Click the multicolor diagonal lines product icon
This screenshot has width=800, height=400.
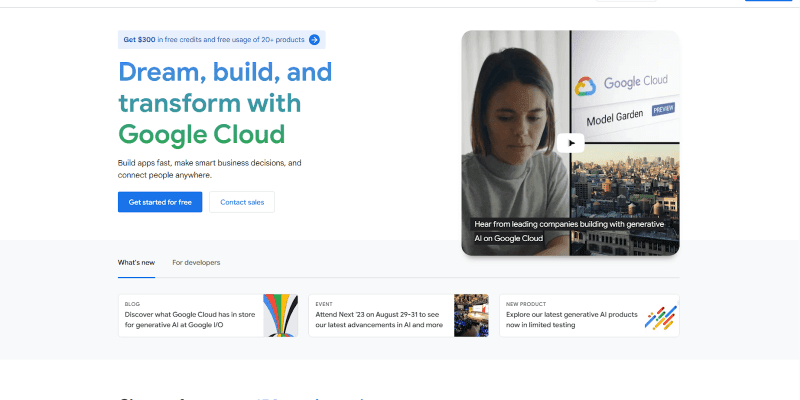661,317
